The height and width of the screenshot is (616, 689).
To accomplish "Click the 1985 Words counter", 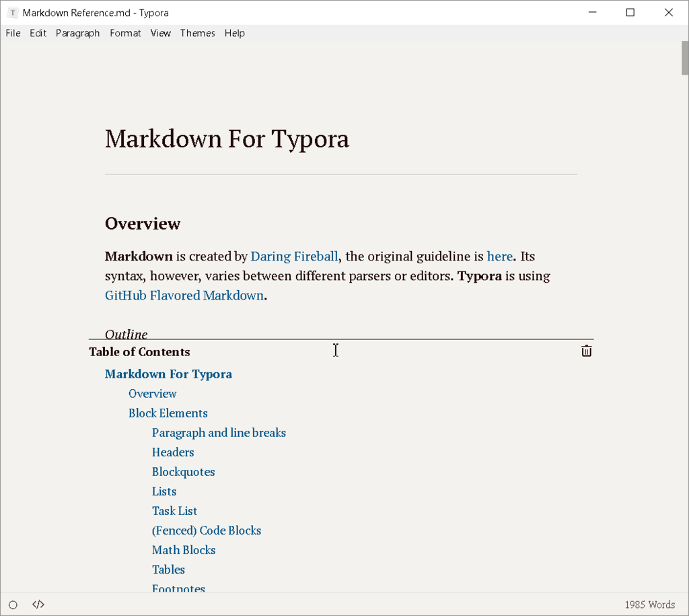I will pyautogui.click(x=649, y=605).
